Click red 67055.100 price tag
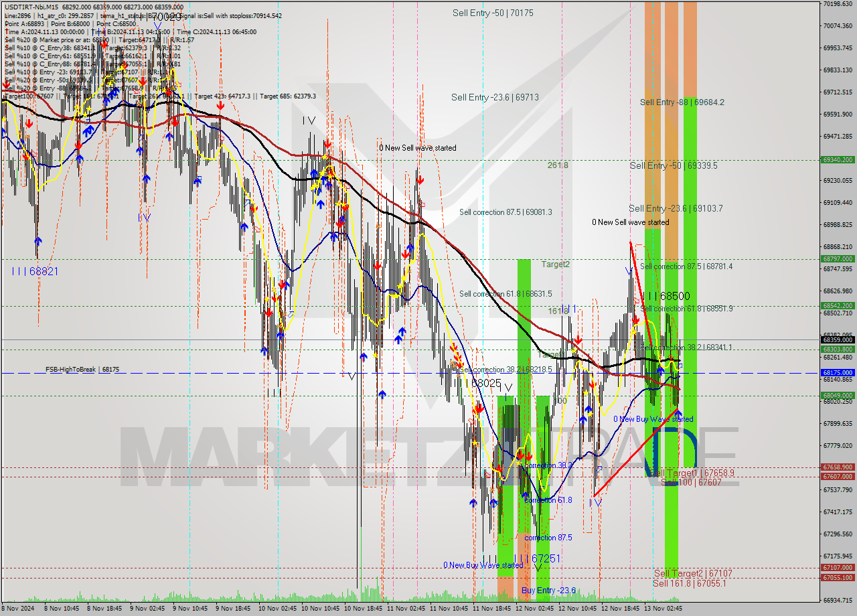857x616 pixels. tap(837, 577)
